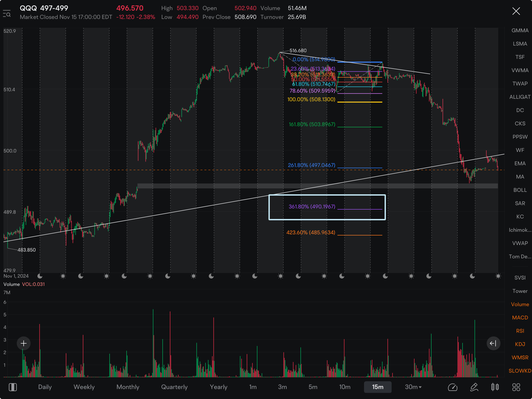
Task: Enable the Tower sub-indicator
Action: 520,291
